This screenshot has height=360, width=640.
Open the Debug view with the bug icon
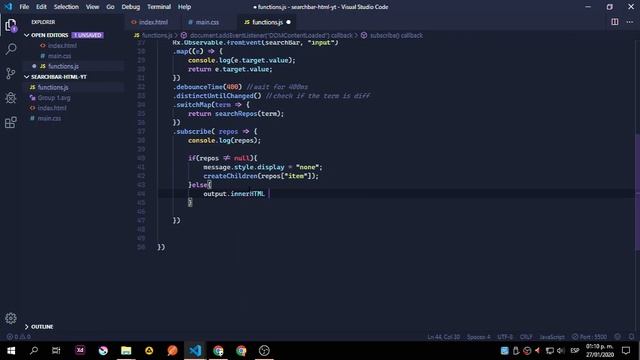point(11,98)
